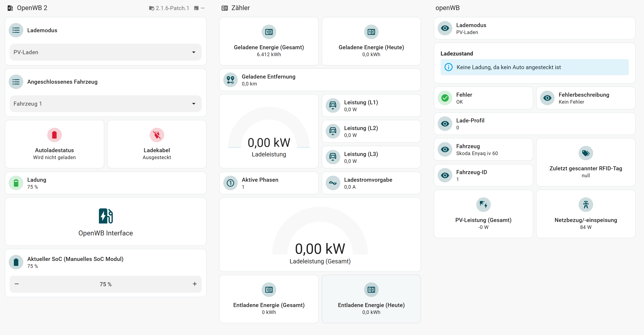Click the Netzbezug/-einspeisung transmission tower icon
The height and width of the screenshot is (335, 644).
click(586, 205)
